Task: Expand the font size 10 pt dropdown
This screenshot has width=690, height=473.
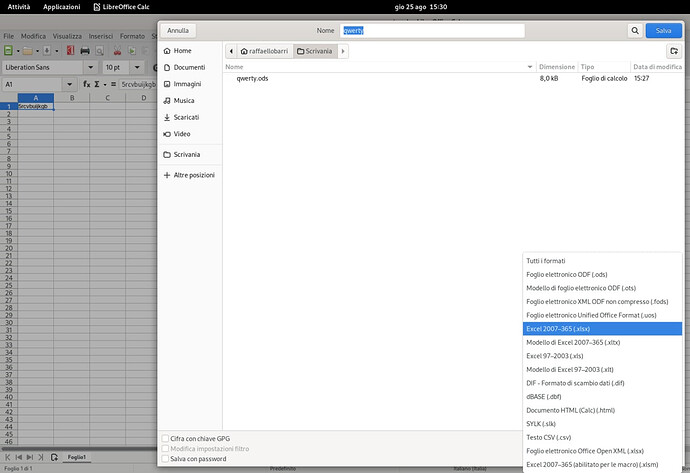Action: click(x=137, y=67)
